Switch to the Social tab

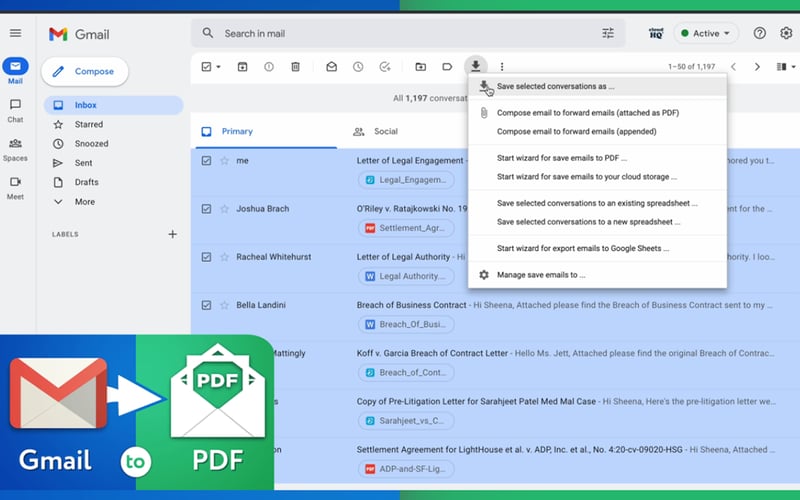pos(386,132)
